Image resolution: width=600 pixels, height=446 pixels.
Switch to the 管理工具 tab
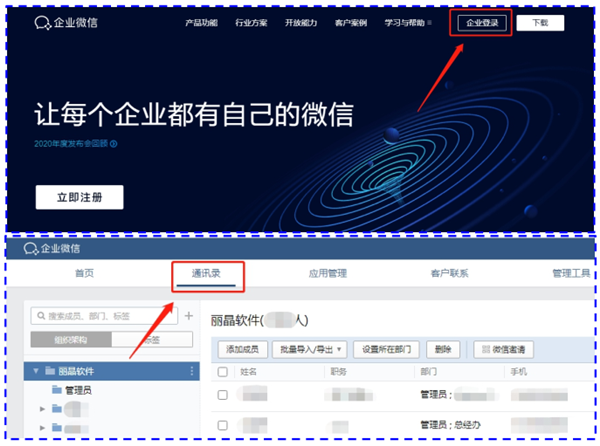coord(571,273)
